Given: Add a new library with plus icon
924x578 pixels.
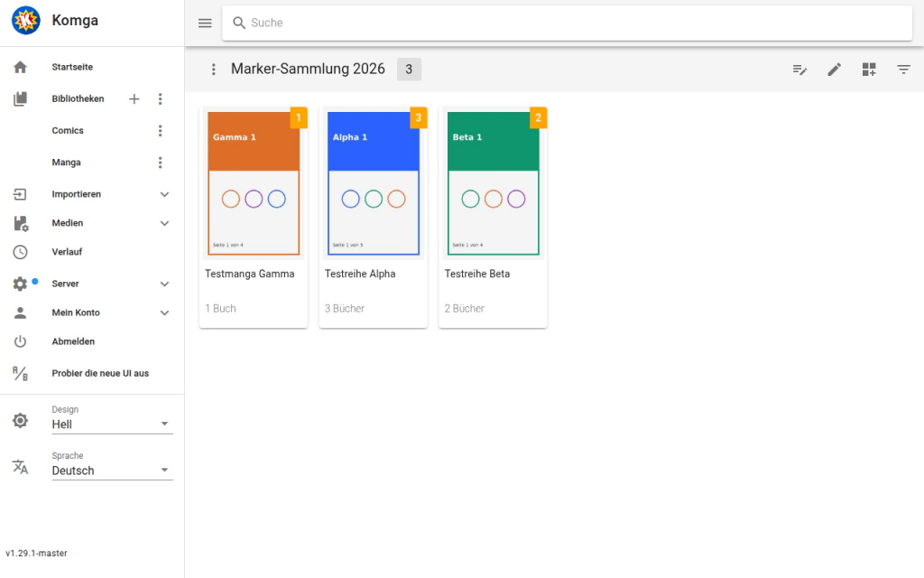Looking at the screenshot, I should point(134,99).
